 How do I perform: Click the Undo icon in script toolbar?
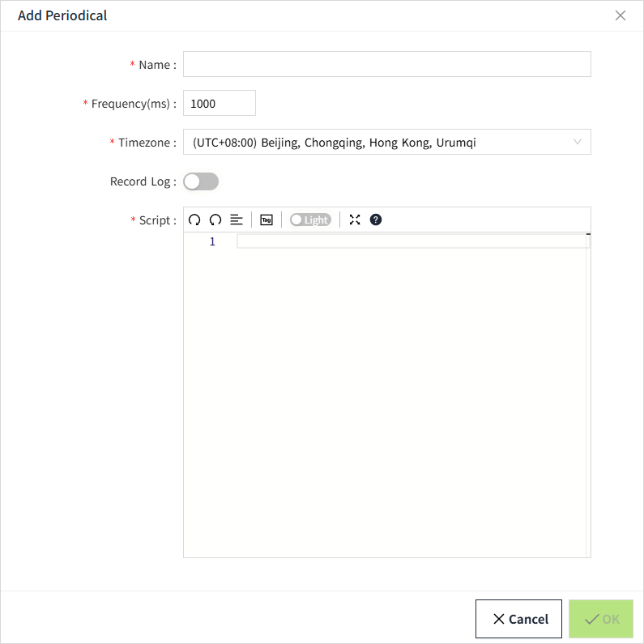coord(194,220)
